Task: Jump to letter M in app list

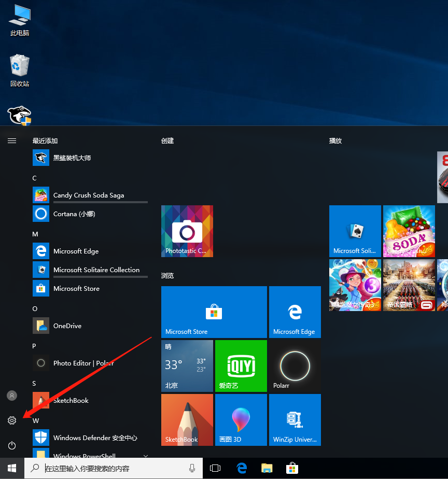Action: coord(35,234)
